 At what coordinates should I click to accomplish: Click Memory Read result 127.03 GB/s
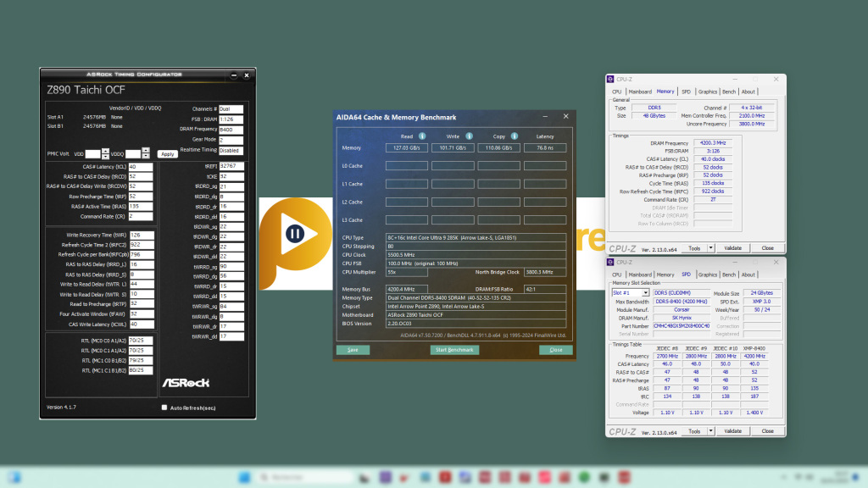click(x=407, y=147)
